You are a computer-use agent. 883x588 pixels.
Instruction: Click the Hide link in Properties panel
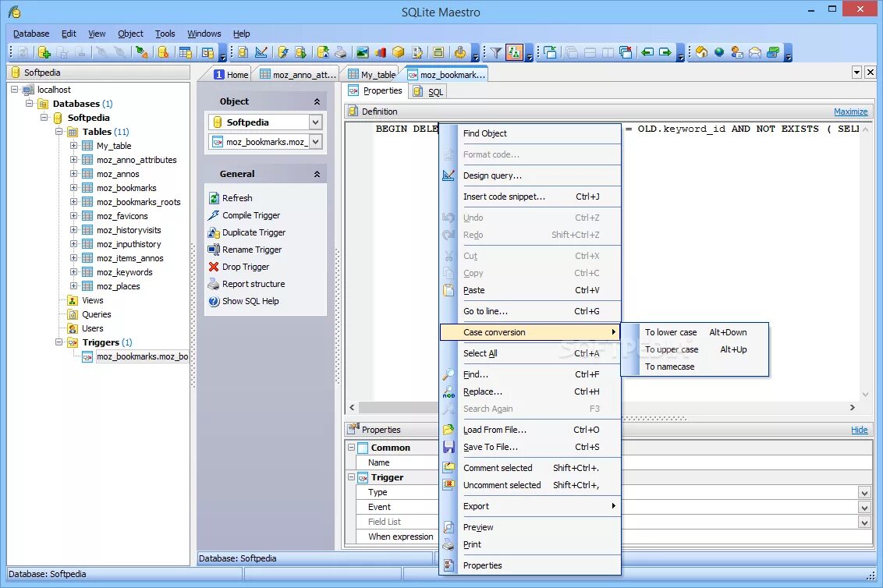859,430
